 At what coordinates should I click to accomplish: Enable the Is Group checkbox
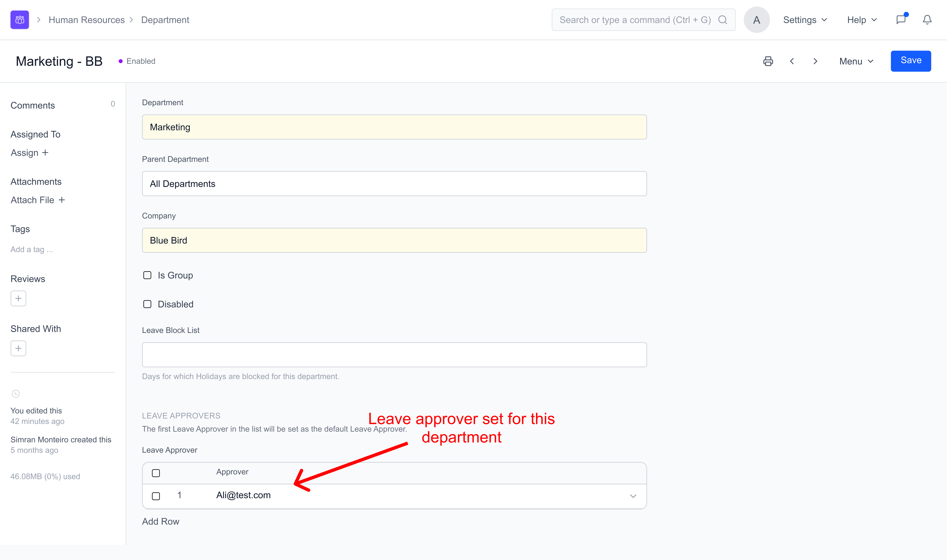[147, 275]
